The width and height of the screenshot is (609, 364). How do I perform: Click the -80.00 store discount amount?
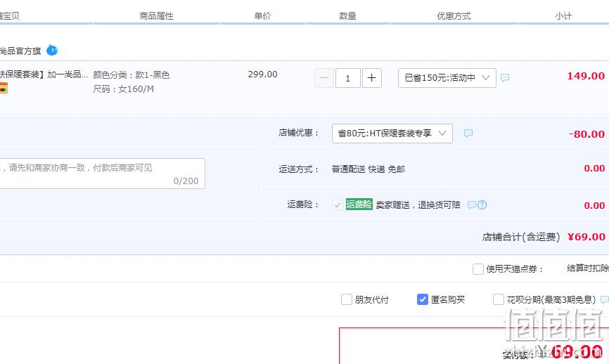coord(586,134)
